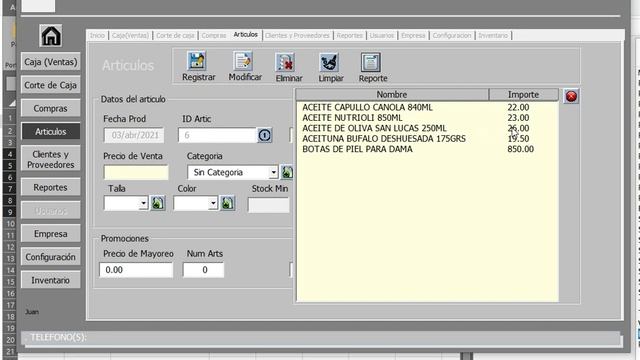Select the Articulos tab

[246, 35]
